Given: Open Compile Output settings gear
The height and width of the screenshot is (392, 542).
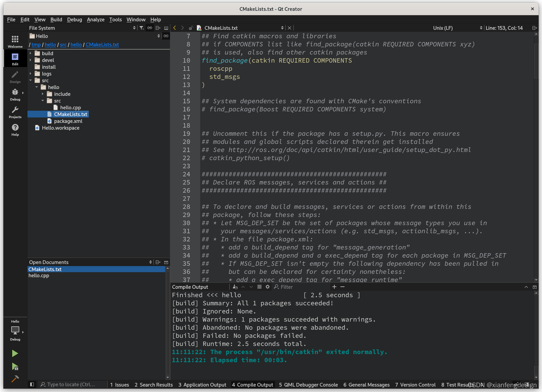Looking at the screenshot, I should (x=268, y=287).
